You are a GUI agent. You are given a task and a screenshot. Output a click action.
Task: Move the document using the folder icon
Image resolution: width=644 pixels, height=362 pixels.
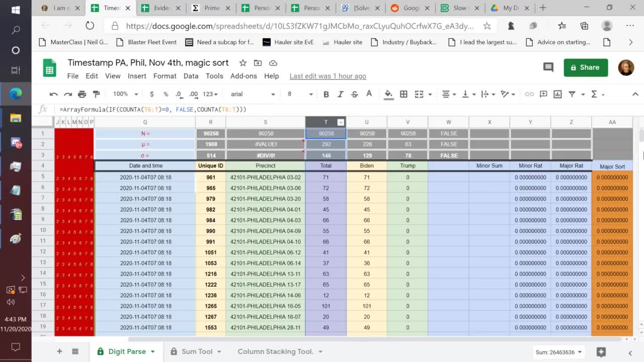pyautogui.click(x=258, y=63)
